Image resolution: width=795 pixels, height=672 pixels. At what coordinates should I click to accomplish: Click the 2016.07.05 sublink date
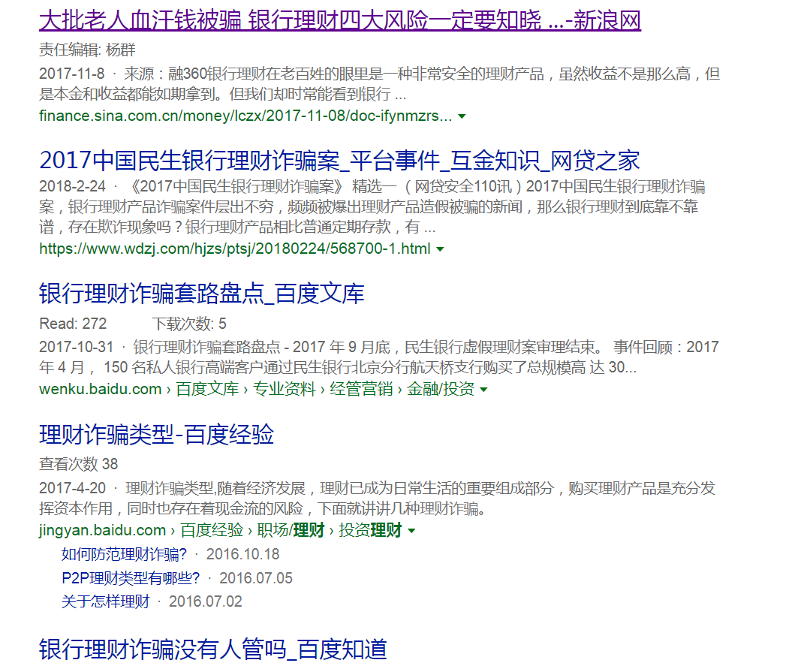tap(256, 578)
